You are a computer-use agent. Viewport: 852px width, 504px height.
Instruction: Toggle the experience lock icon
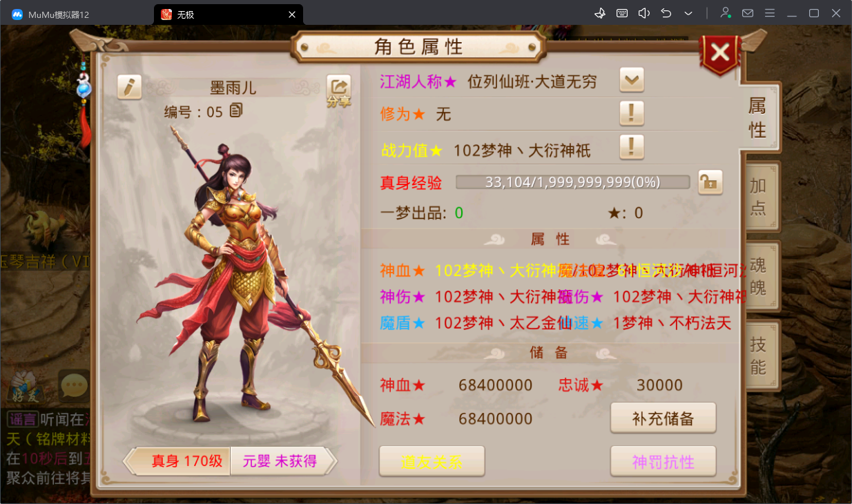click(x=710, y=182)
